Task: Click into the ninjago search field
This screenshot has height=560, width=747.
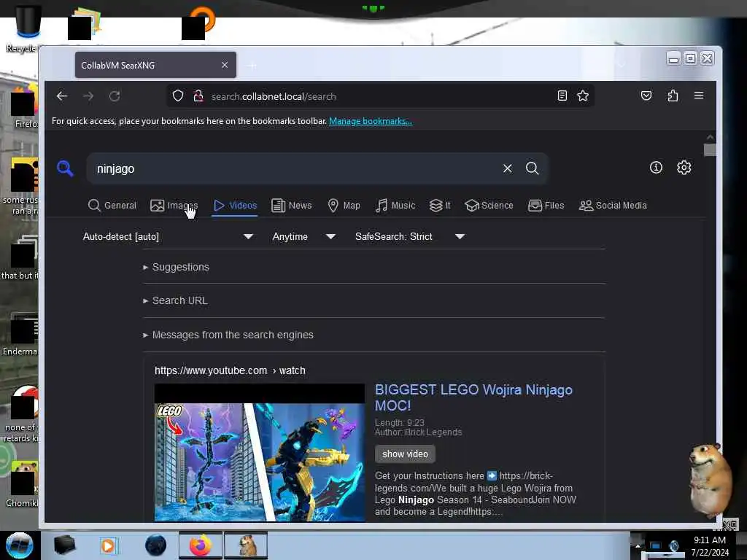Action: [295, 168]
